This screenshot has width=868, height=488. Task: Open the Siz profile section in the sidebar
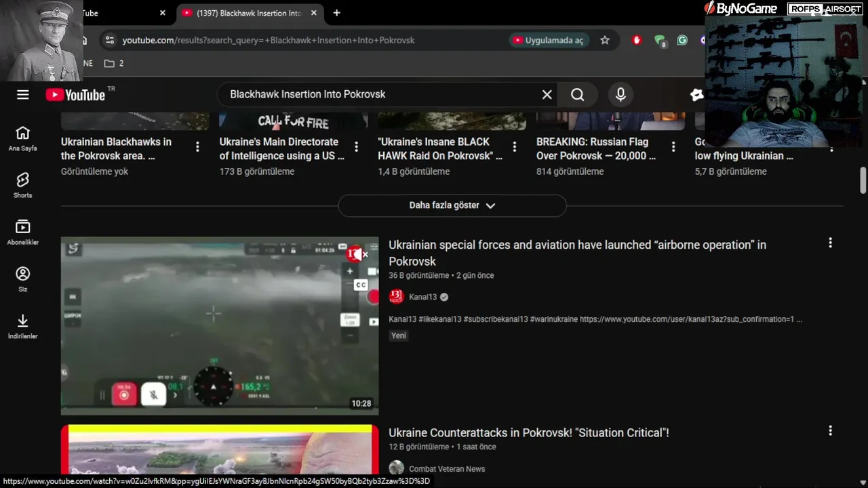point(23,279)
